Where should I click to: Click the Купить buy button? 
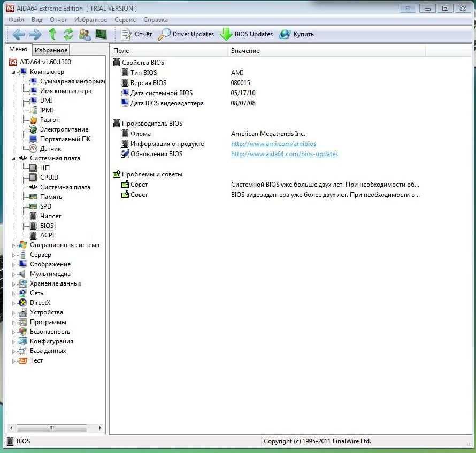[296, 34]
